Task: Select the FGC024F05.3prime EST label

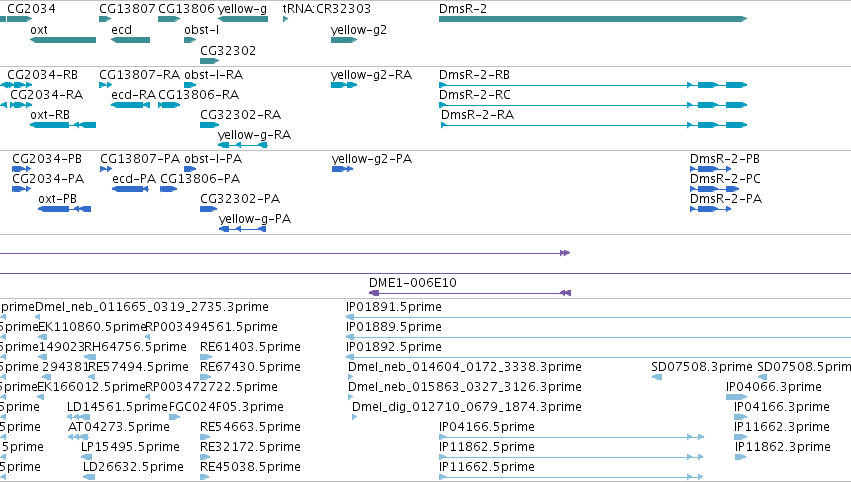Action: [226, 408]
